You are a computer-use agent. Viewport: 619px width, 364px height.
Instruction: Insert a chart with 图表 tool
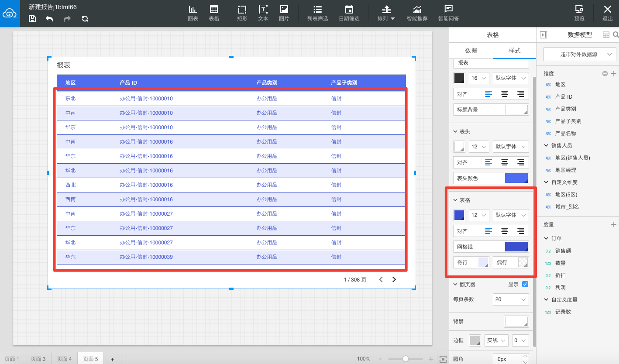(193, 13)
